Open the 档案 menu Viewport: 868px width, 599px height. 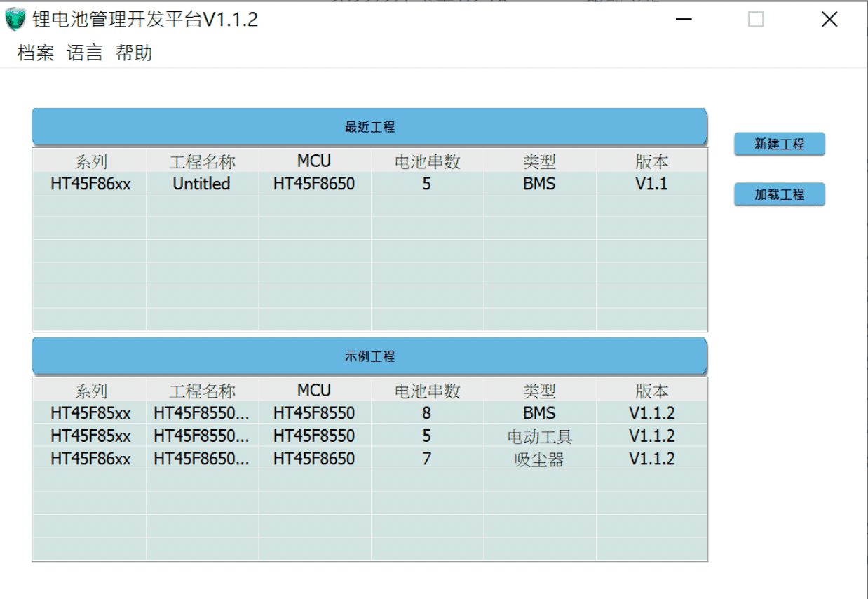coord(36,53)
